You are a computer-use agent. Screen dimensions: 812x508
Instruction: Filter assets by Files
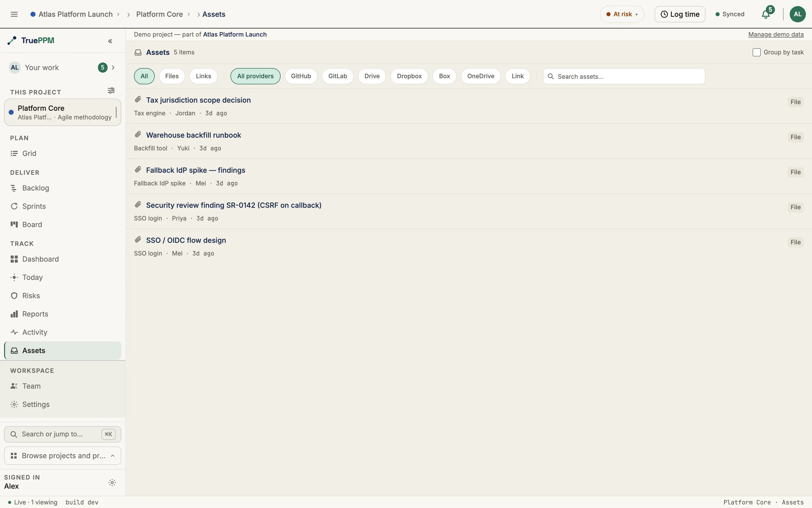(172, 76)
